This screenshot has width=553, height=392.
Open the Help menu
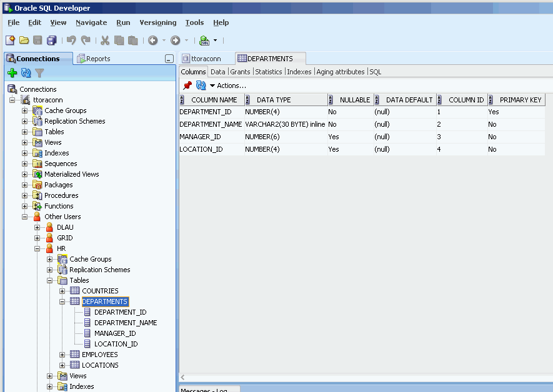[x=221, y=22]
